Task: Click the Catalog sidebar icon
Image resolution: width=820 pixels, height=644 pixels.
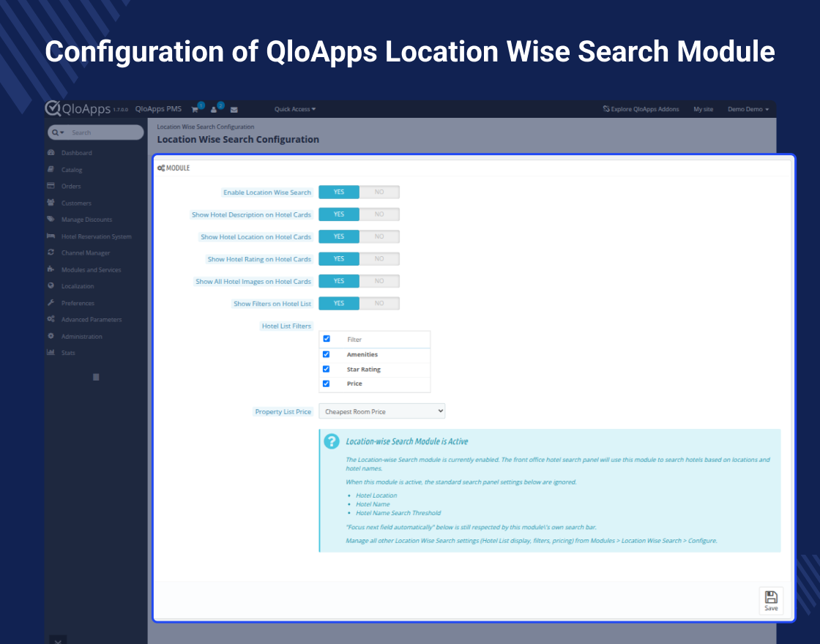Action: pyautogui.click(x=51, y=169)
